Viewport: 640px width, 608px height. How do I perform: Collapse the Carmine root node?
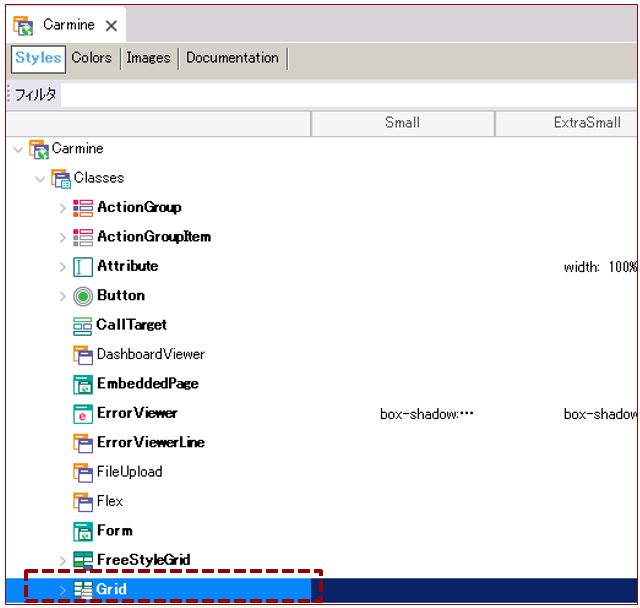tap(18, 149)
